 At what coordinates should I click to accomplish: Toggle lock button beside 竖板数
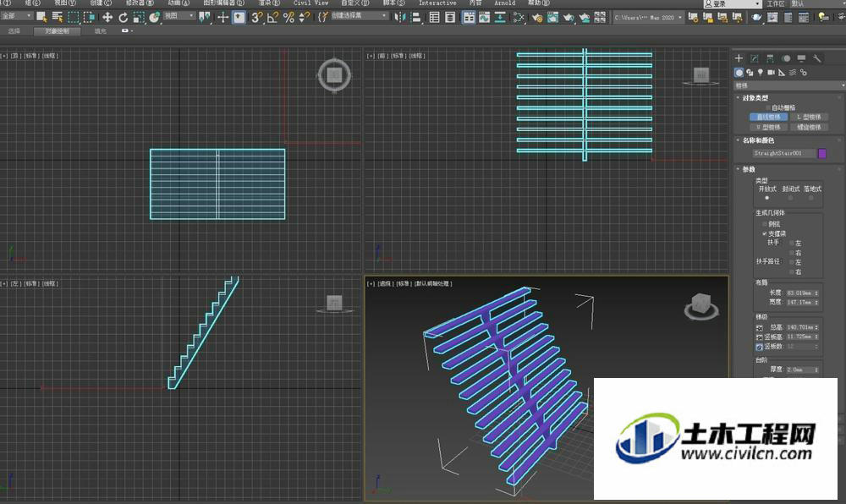click(x=759, y=347)
